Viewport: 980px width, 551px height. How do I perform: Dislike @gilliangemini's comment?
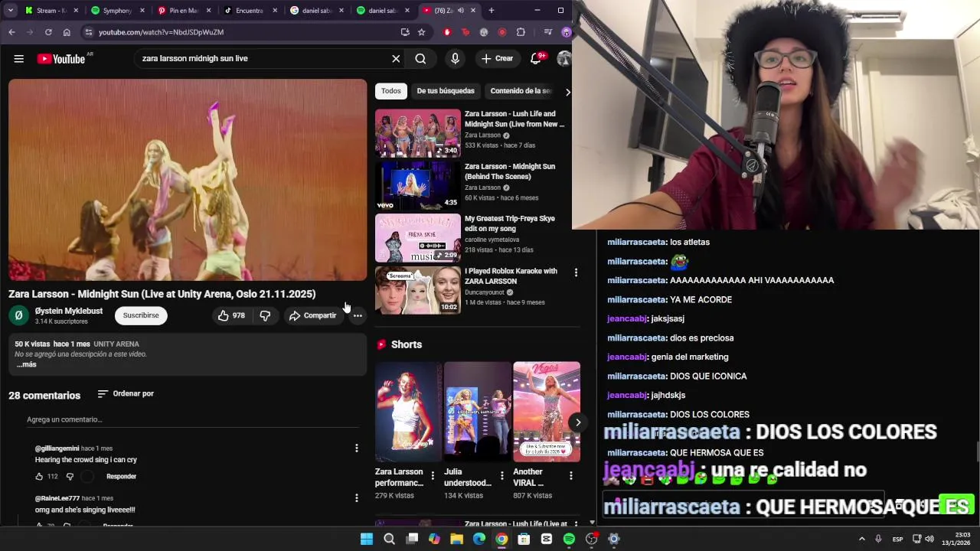(70, 476)
